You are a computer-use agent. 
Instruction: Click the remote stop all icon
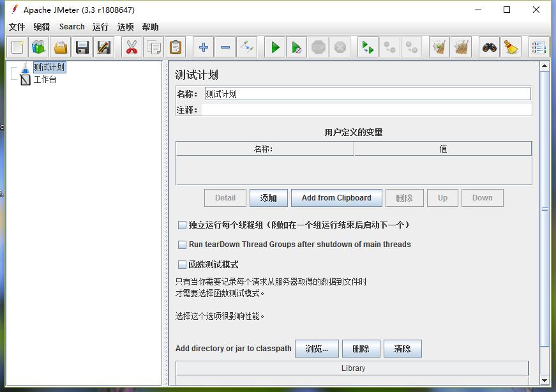[x=389, y=47]
